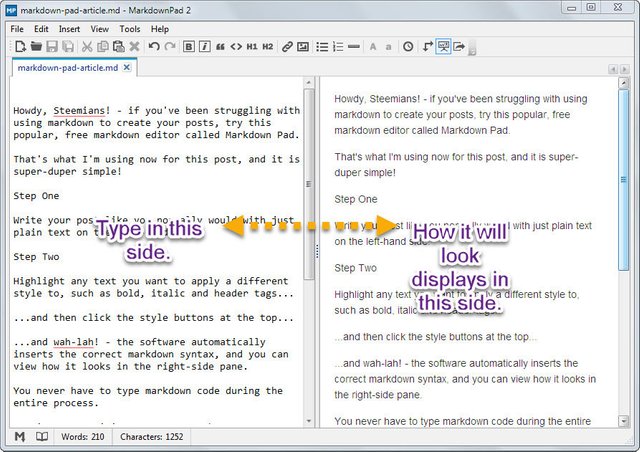
Task: Click the Characters: 1252 status entry
Action: [x=151, y=437]
